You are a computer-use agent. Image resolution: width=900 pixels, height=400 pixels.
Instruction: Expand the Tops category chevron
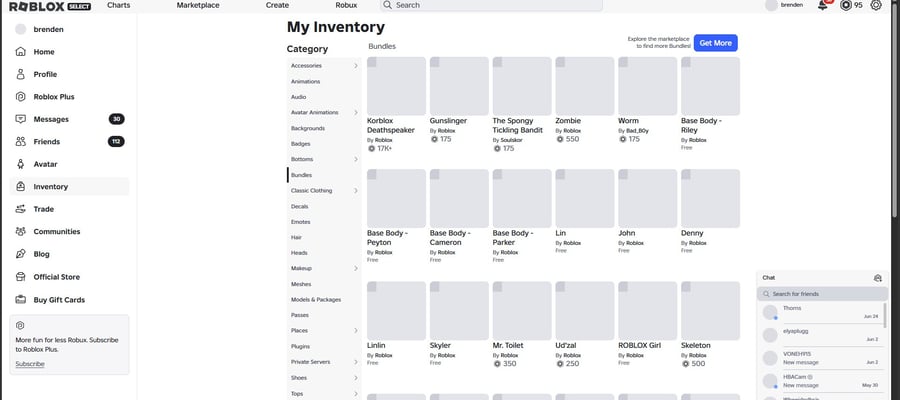[356, 394]
